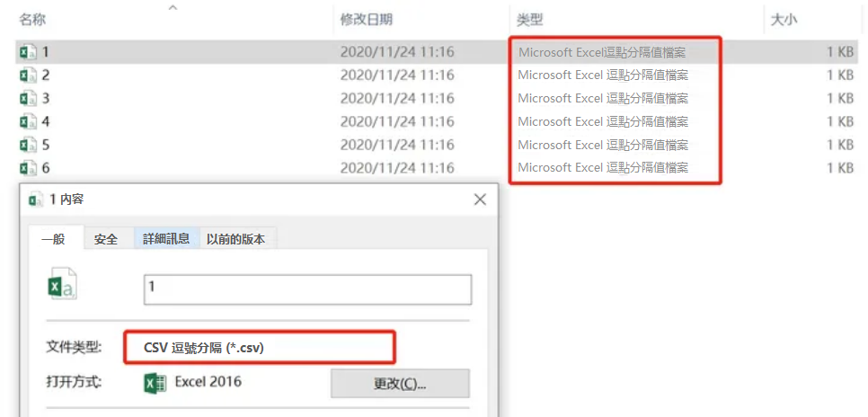Click the large CSV file icon in the dialog
The height and width of the screenshot is (417, 868).
tap(62, 284)
